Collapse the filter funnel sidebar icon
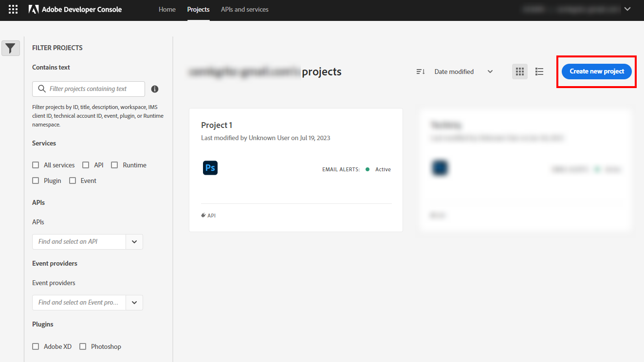The width and height of the screenshot is (644, 362). [11, 48]
